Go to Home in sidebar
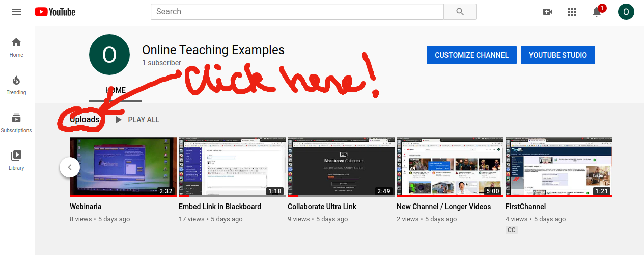The image size is (644, 255). 16,47
